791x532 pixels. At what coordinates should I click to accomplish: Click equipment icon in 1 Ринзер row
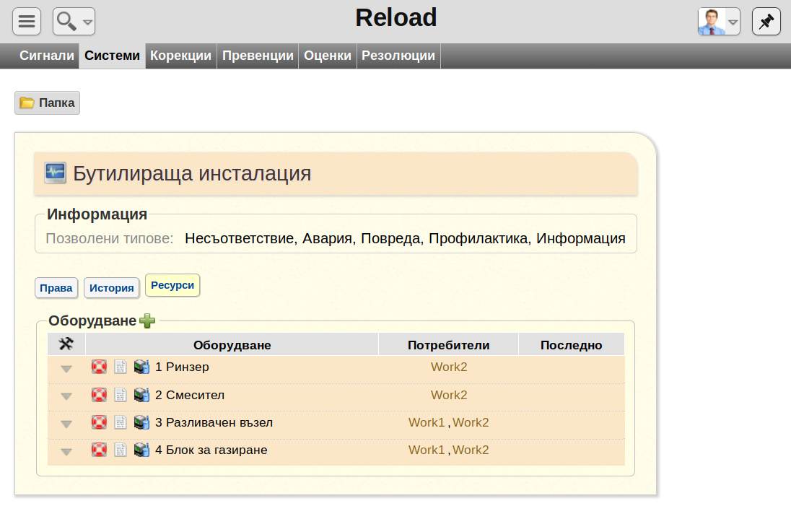click(141, 367)
